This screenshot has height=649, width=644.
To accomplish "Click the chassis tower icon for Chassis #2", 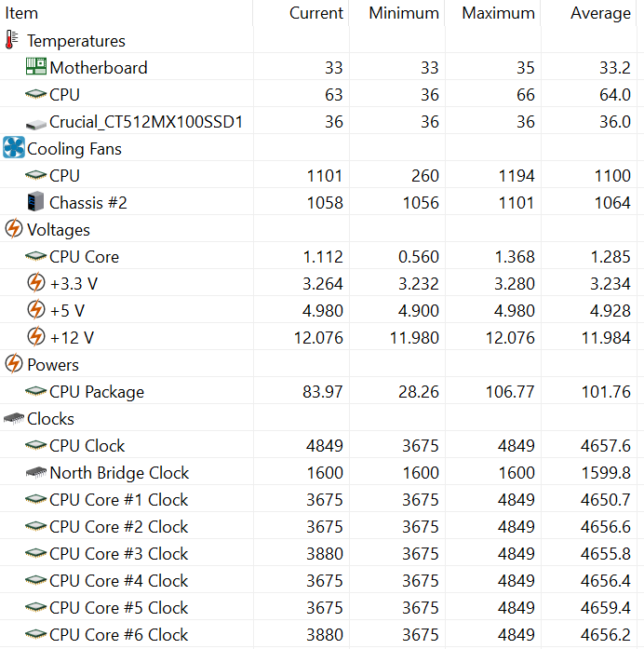I will point(35,201).
